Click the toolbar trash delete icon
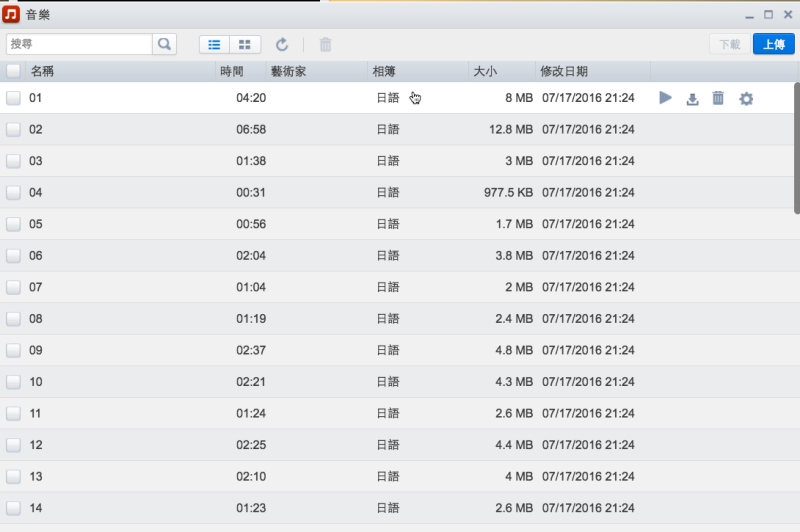This screenshot has height=532, width=800. tap(325, 44)
